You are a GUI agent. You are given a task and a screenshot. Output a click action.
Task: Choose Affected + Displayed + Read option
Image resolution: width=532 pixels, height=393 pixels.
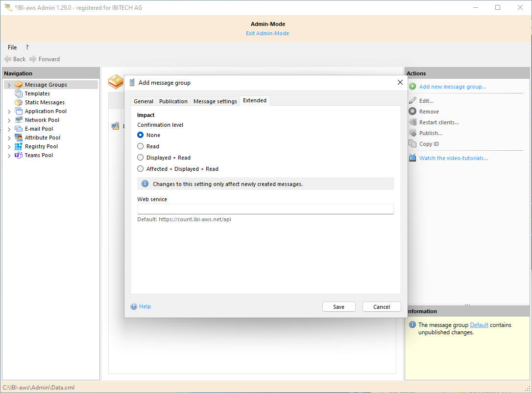click(141, 169)
